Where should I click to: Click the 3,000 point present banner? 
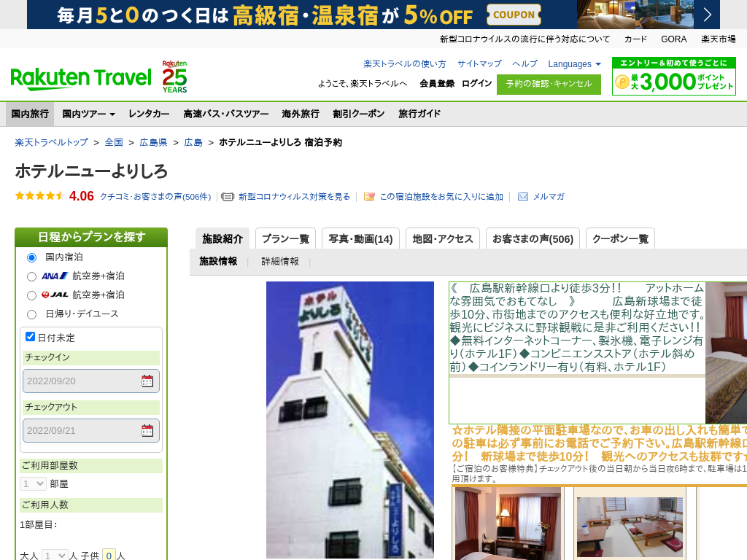point(673,76)
